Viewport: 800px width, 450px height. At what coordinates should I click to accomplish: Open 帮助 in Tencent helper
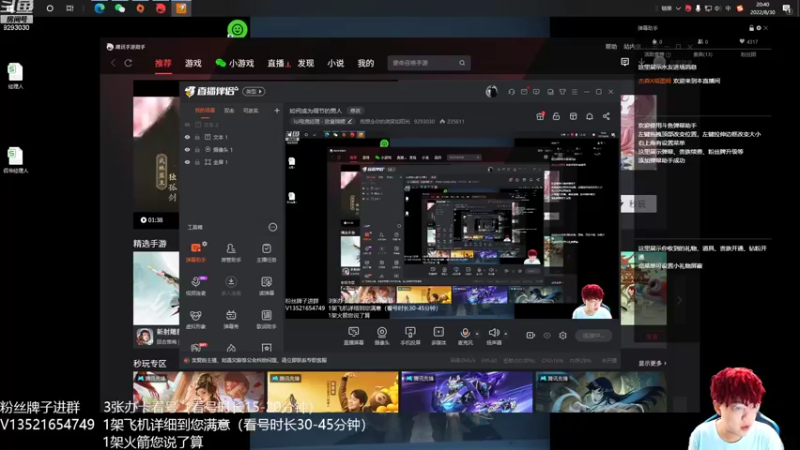pos(611,46)
